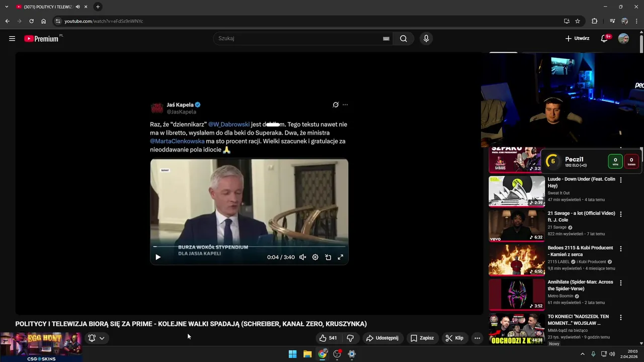Viewport: 644px width, 362px height.
Task: Open Windows Start menu
Action: pyautogui.click(x=292, y=354)
